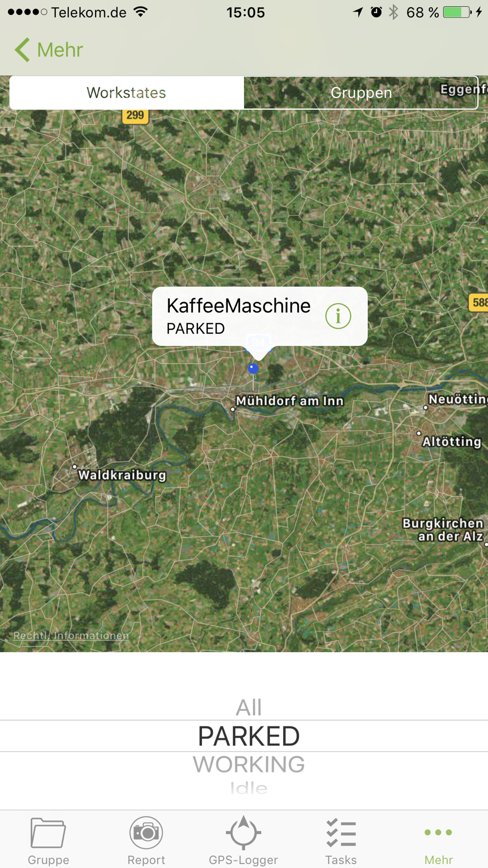Tap the info icon on KaffeeMaschine callout

coord(338,316)
